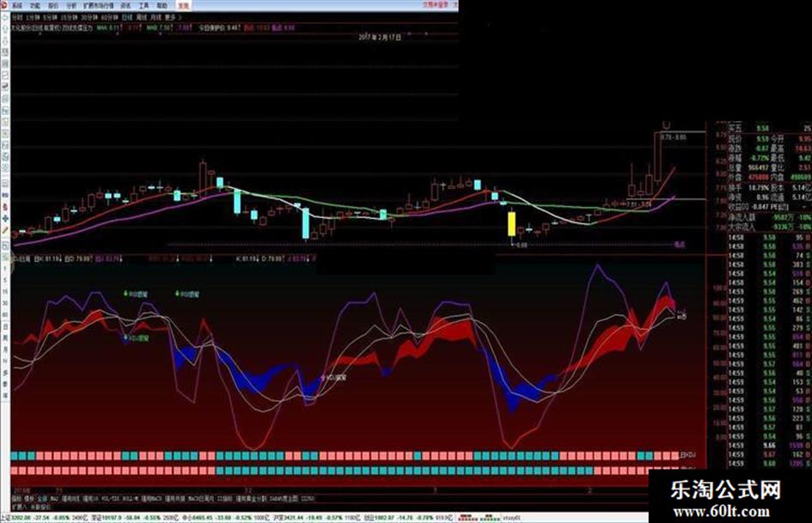Select the 日线 period tab
The width and height of the screenshot is (812, 523).
pos(127,17)
